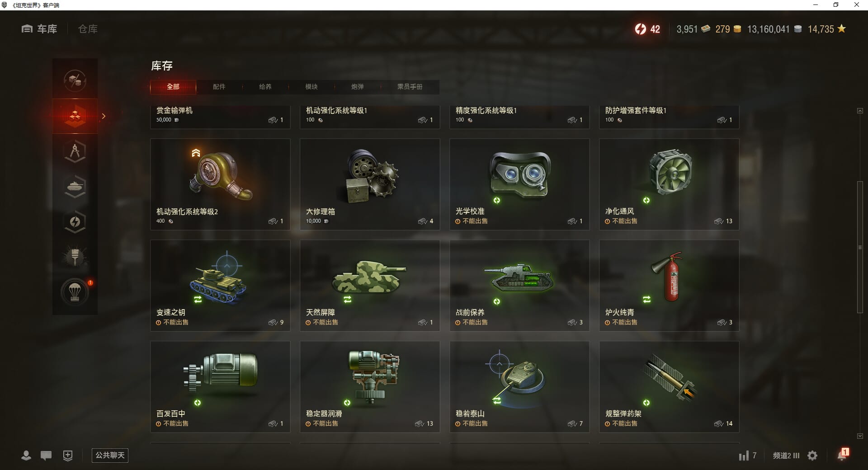Switch to the 炮弹 tab

tap(358, 87)
